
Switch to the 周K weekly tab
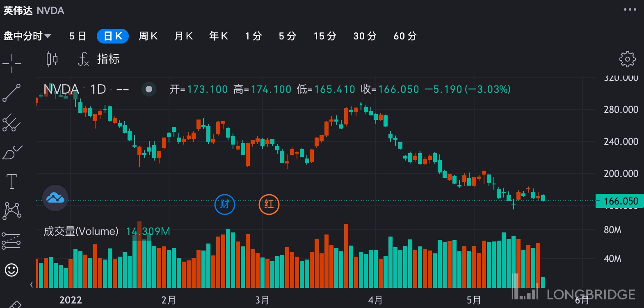(x=148, y=36)
